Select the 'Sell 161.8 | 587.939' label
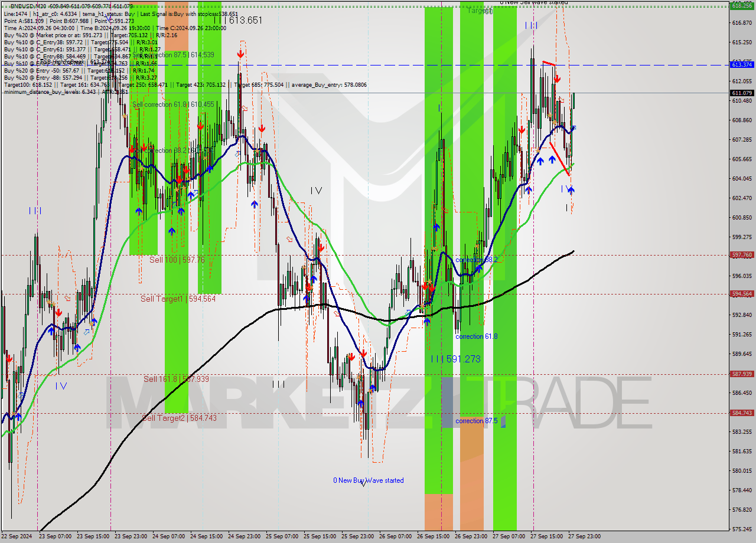Viewport: 756px width, 543px height. pos(176,379)
